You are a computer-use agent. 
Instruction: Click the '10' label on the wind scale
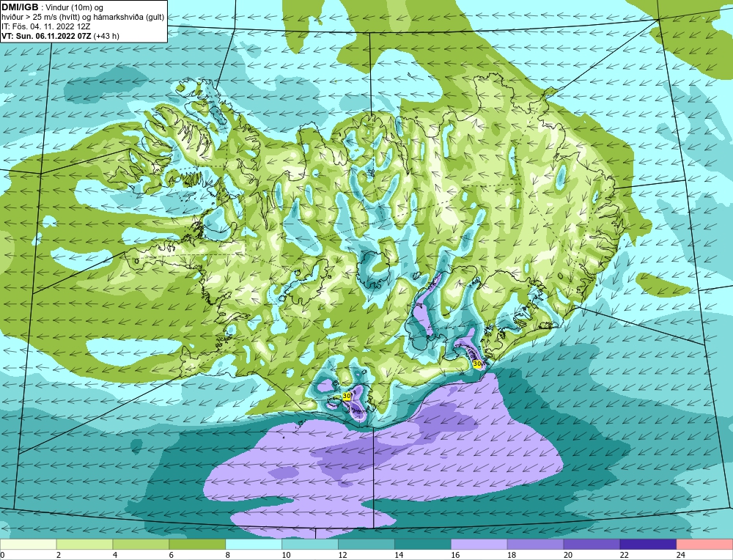click(x=286, y=555)
